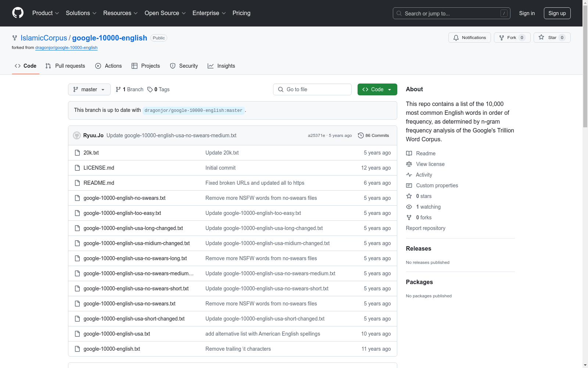Open google-10000-english-usa-no-swears-long.txt file
Screen dimensions: 588x368
135,258
